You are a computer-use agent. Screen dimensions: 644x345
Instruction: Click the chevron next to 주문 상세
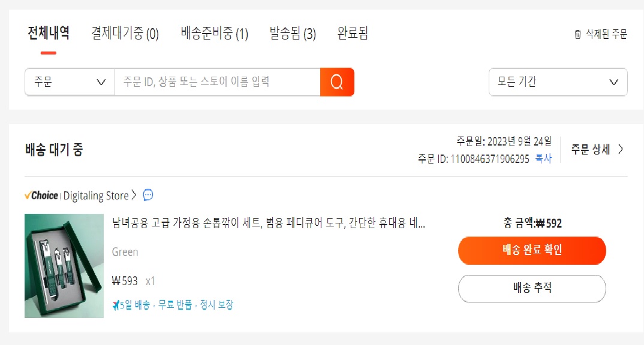[621, 149]
